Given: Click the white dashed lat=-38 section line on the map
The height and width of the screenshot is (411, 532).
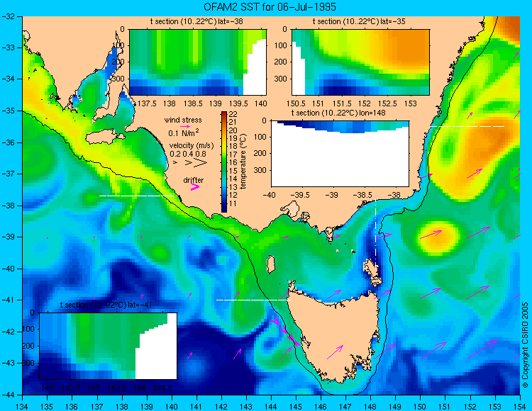Looking at the screenshot, I should [136, 196].
